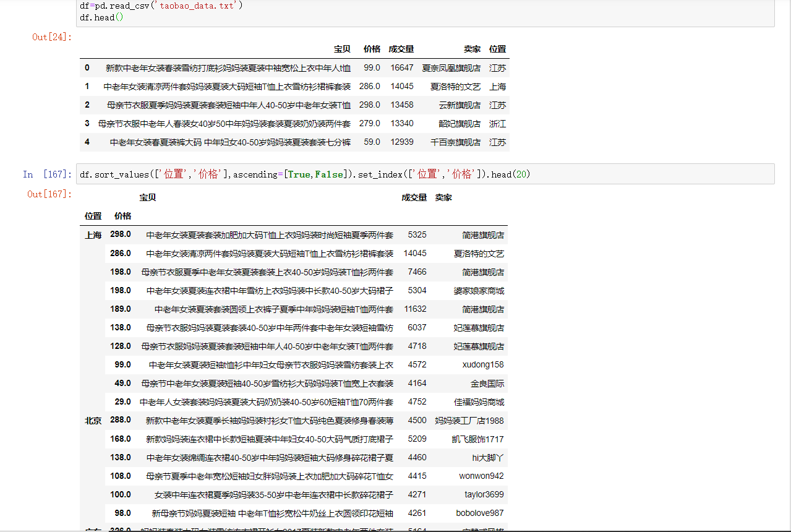Click the Out[167] output prompt
Viewport: 791px width, 532px height.
(x=49, y=194)
